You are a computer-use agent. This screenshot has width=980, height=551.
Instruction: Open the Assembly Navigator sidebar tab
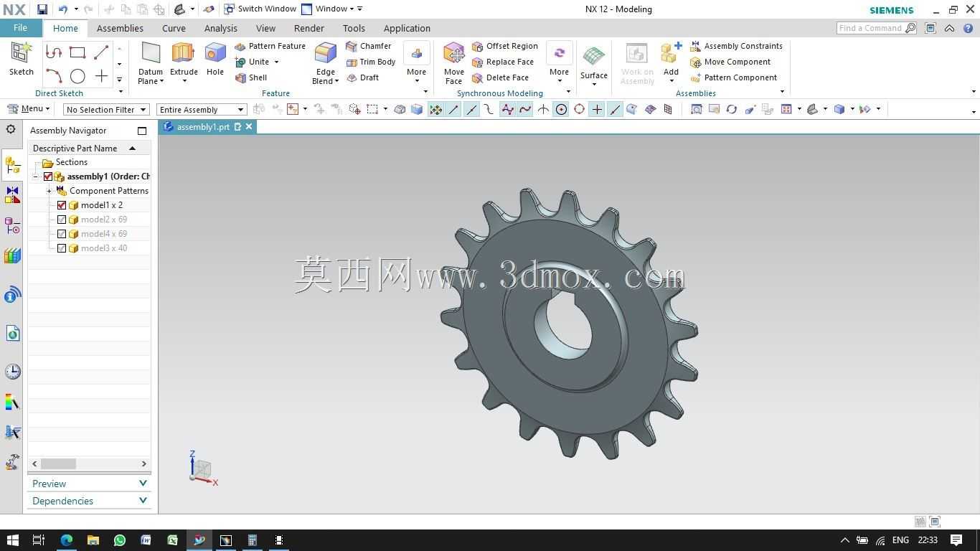[12, 165]
